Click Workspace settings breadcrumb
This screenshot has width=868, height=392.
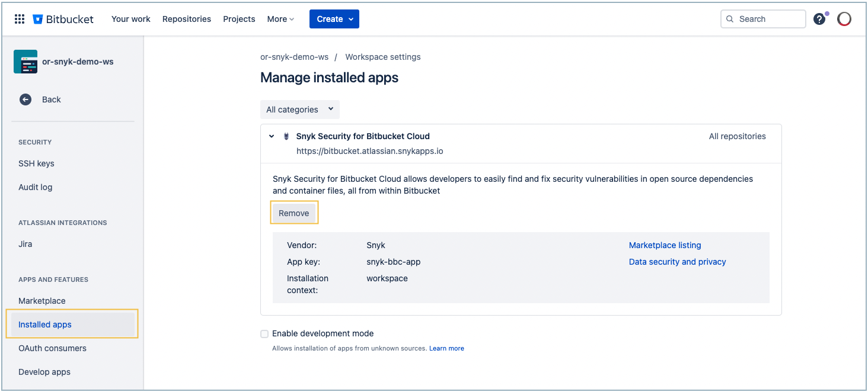[x=383, y=57]
